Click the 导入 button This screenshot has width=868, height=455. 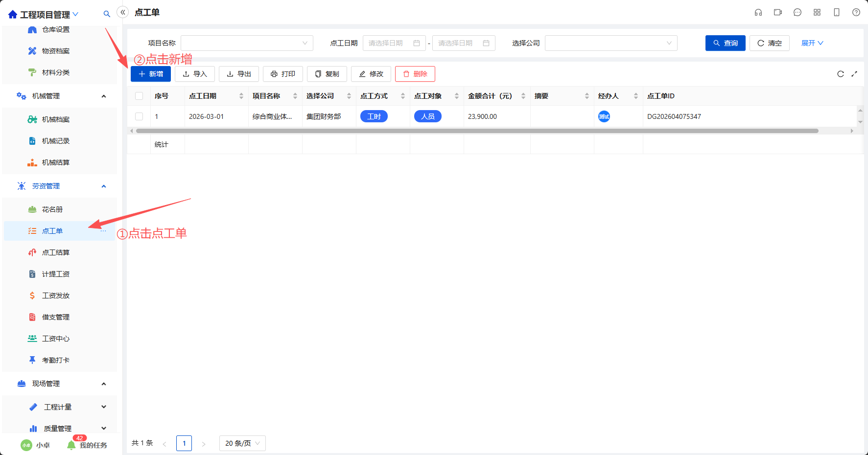[x=195, y=74]
